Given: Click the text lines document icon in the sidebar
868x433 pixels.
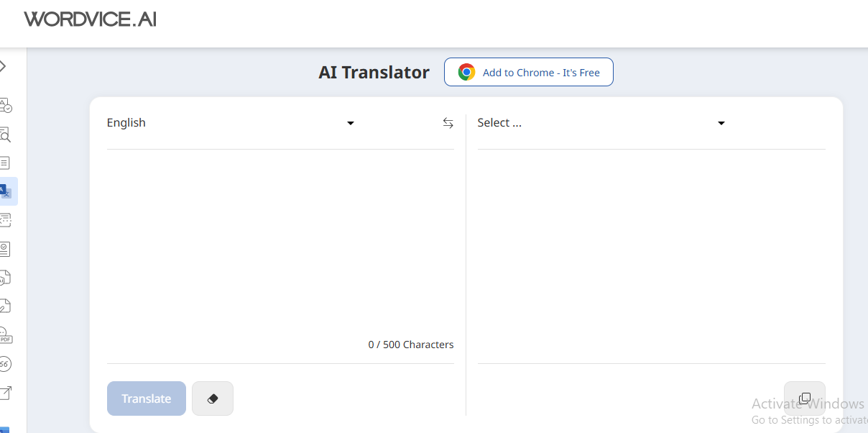Looking at the screenshot, I should (x=6, y=163).
